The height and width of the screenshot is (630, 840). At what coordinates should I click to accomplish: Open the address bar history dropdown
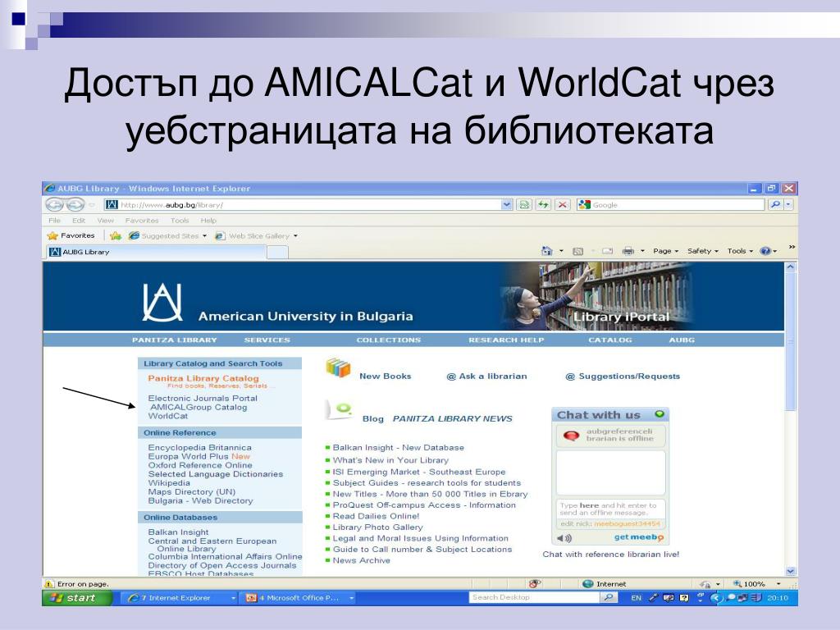click(x=507, y=204)
